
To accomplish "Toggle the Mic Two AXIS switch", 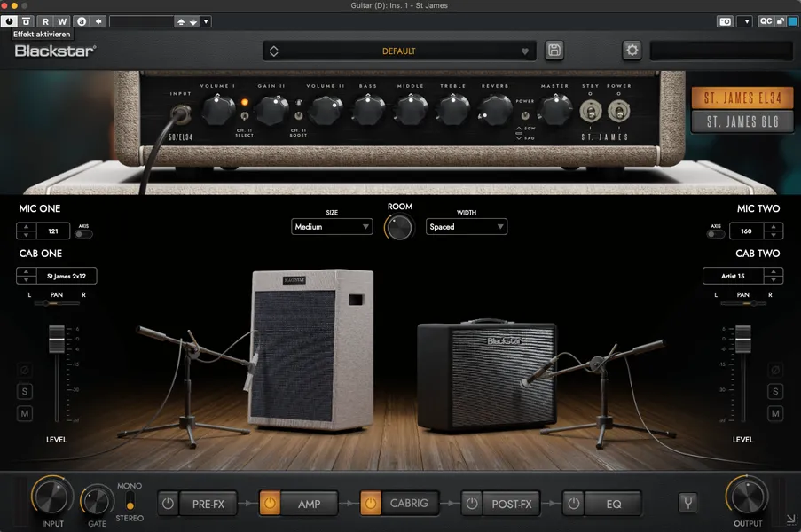I will [716, 234].
